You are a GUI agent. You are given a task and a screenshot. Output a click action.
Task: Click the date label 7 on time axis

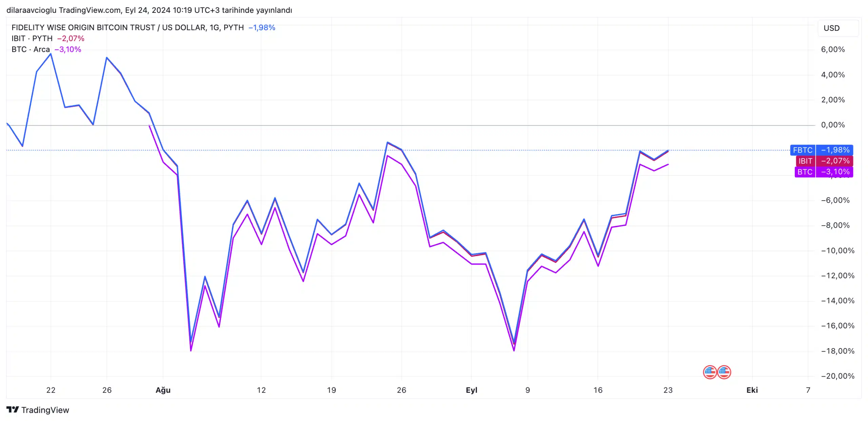pos(808,390)
